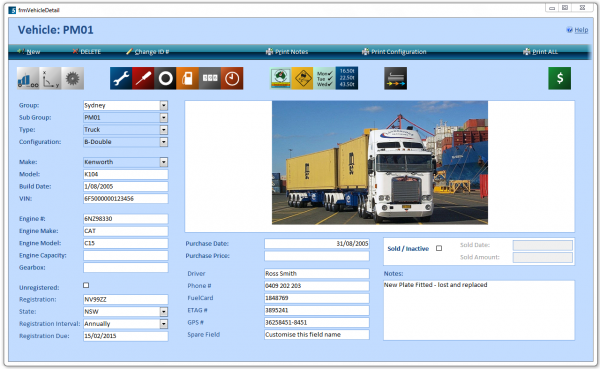This screenshot has width=600, height=369.
Task: Click Print Notes in the toolbar
Action: click(287, 52)
